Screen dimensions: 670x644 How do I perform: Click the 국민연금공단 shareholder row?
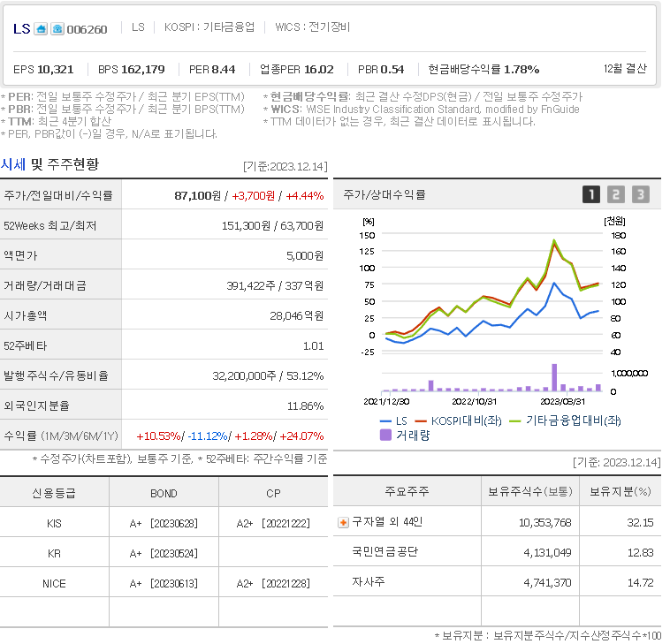click(497, 552)
